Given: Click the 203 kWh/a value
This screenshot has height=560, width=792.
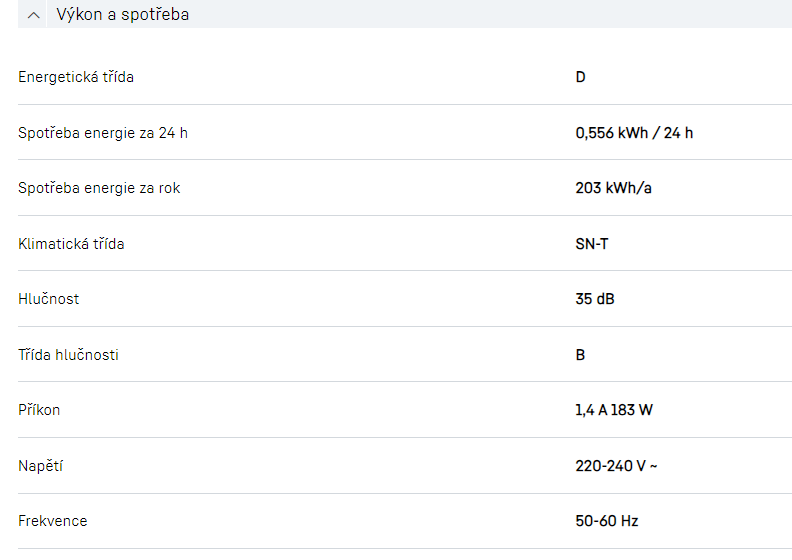Looking at the screenshot, I should click(x=614, y=188).
